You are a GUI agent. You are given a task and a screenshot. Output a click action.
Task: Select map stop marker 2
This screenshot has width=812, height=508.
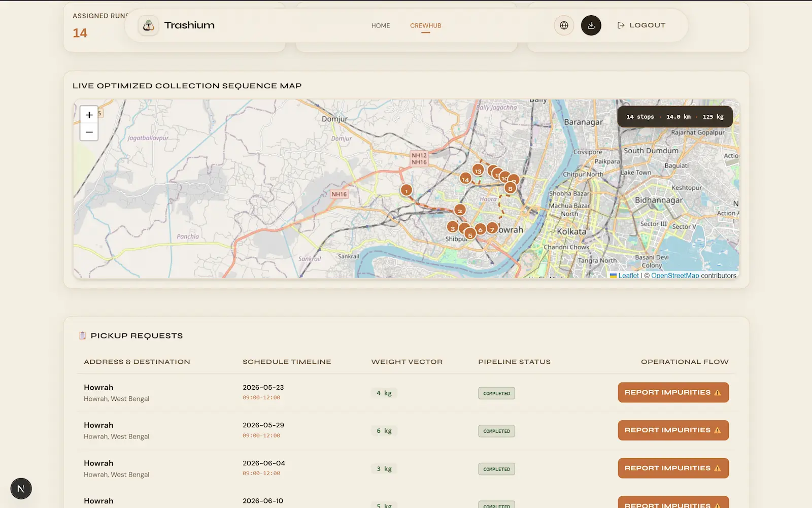[460, 210]
